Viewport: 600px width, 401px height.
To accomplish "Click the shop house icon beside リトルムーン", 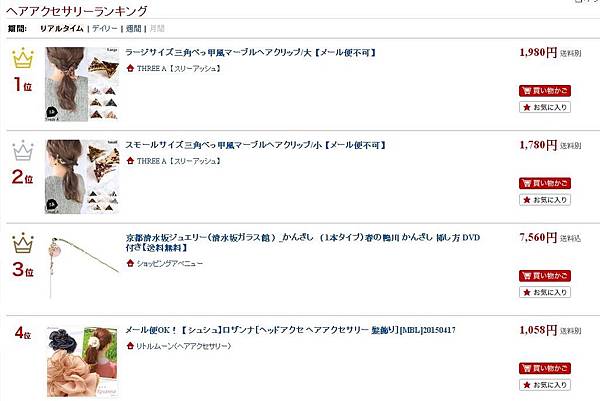I will pyautogui.click(x=130, y=346).
